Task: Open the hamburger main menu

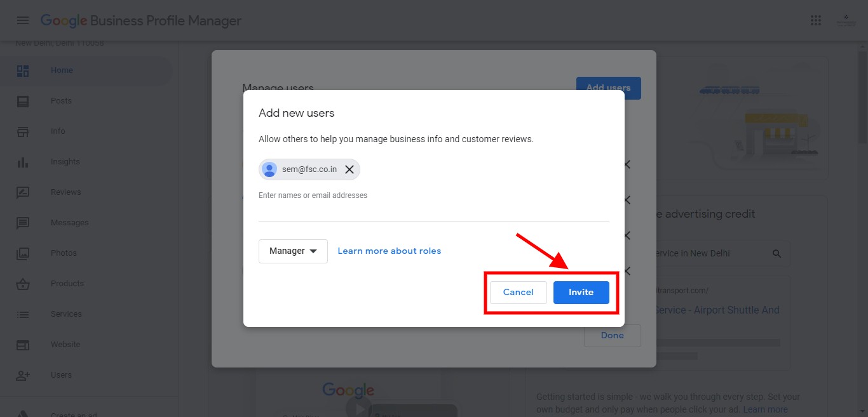Action: 23,20
